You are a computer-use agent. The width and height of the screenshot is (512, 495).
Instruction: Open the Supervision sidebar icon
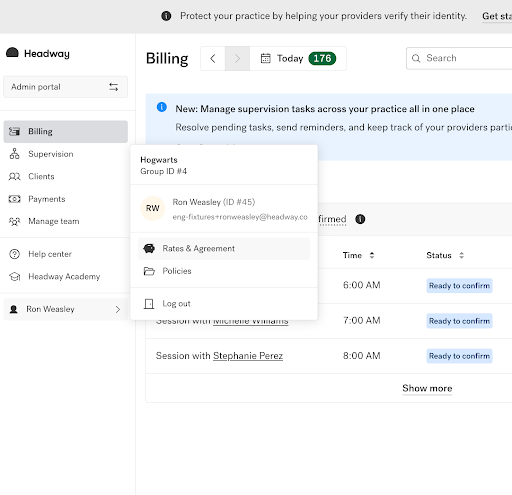pyautogui.click(x=14, y=154)
